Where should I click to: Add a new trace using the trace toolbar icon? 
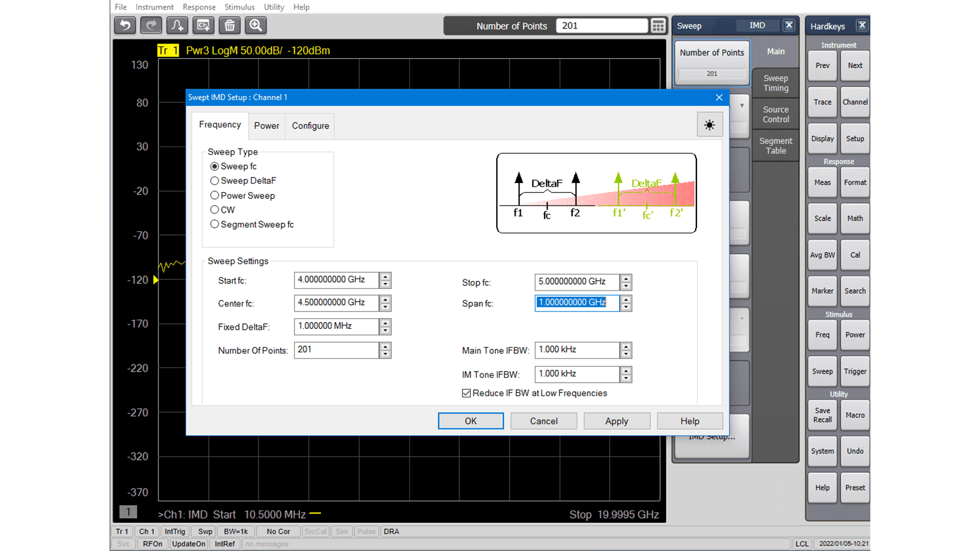177,25
